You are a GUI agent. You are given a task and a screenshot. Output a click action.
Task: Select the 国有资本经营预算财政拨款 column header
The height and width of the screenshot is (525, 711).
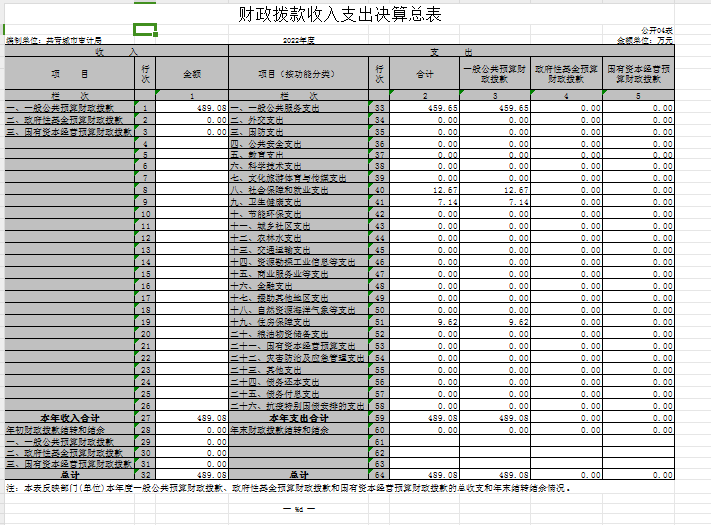point(646,74)
